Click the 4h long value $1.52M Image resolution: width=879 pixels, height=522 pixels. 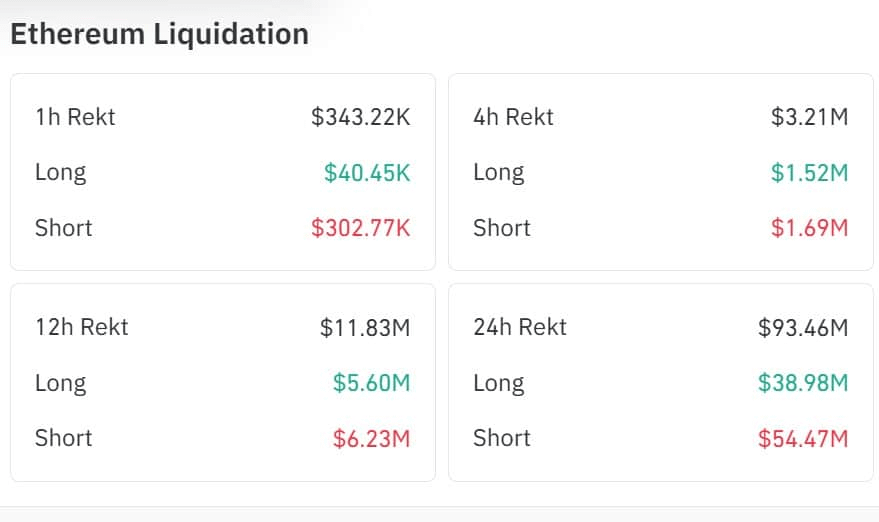point(808,173)
